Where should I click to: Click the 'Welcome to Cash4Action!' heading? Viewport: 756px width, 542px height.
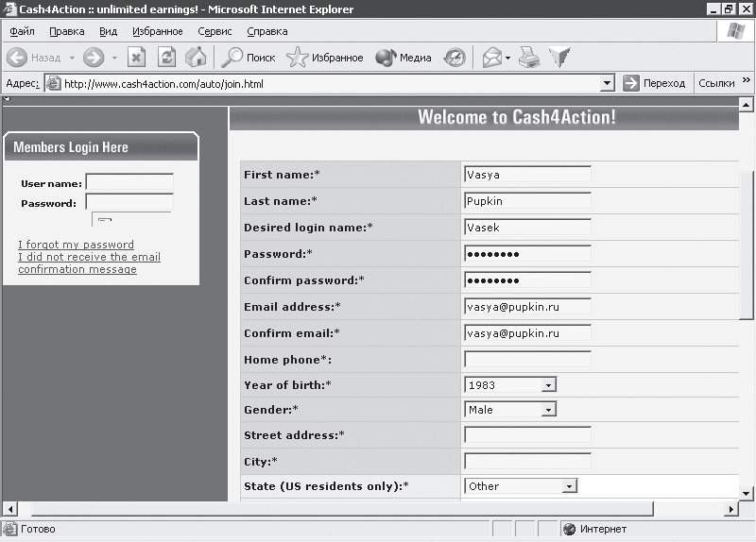click(x=516, y=117)
